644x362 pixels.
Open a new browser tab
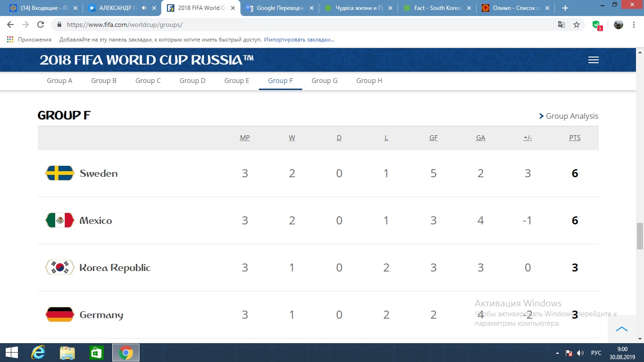(x=565, y=8)
